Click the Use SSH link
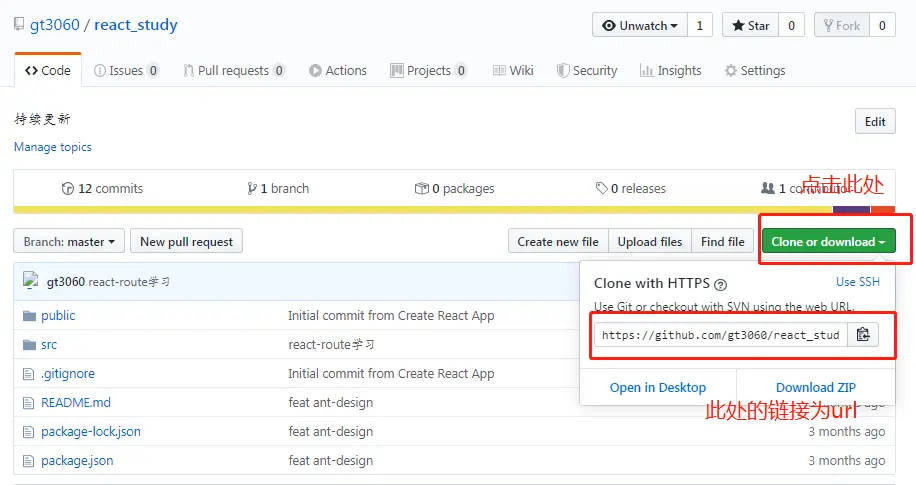This screenshot has width=916, height=485. pyautogui.click(x=858, y=282)
